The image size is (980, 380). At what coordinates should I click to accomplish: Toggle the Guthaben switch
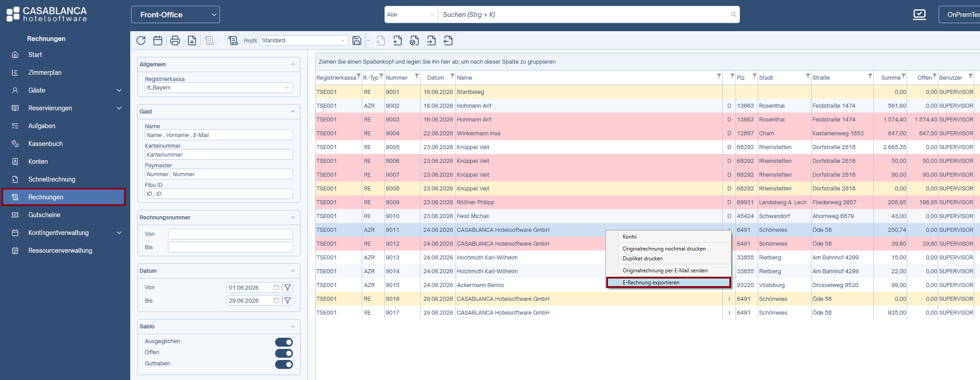tap(284, 364)
